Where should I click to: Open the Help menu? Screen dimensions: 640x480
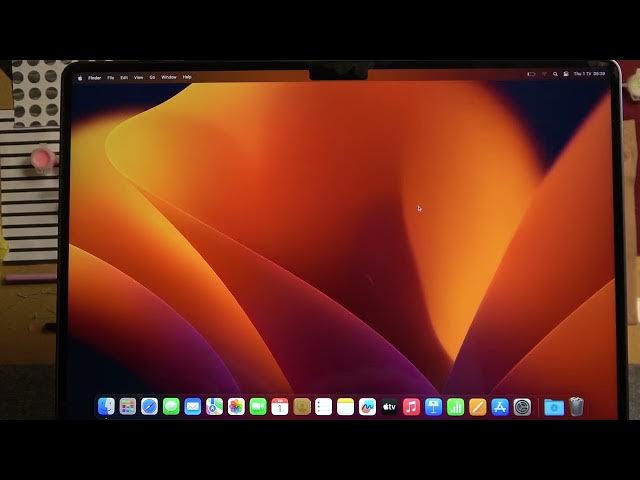(187, 77)
